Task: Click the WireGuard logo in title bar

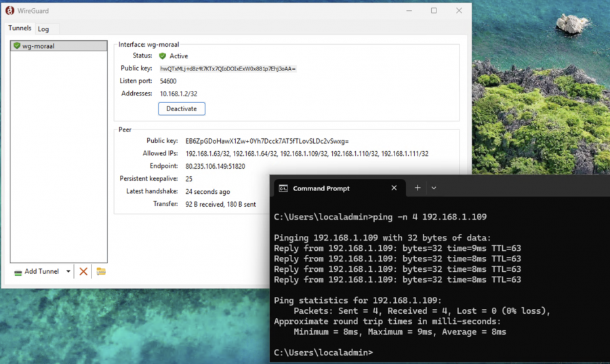Action: point(9,10)
